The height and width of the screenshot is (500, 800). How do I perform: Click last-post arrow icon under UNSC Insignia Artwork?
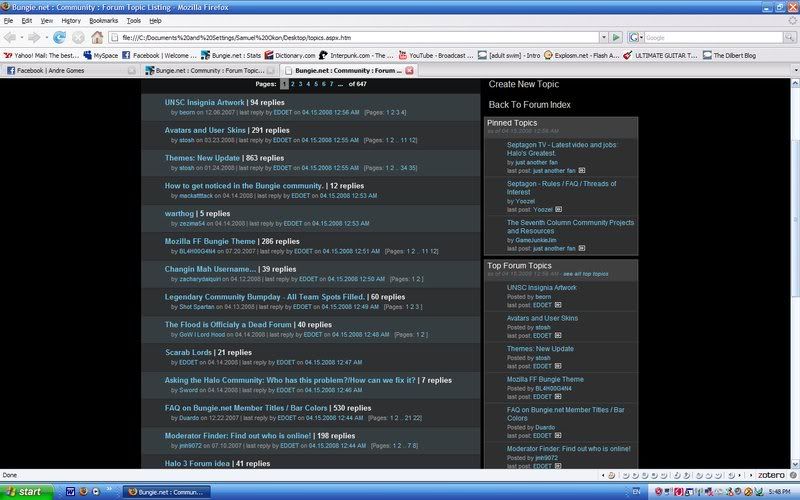click(557, 304)
